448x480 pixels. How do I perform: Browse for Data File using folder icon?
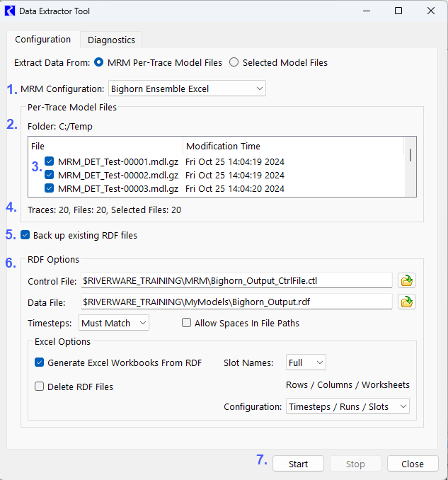click(x=406, y=302)
